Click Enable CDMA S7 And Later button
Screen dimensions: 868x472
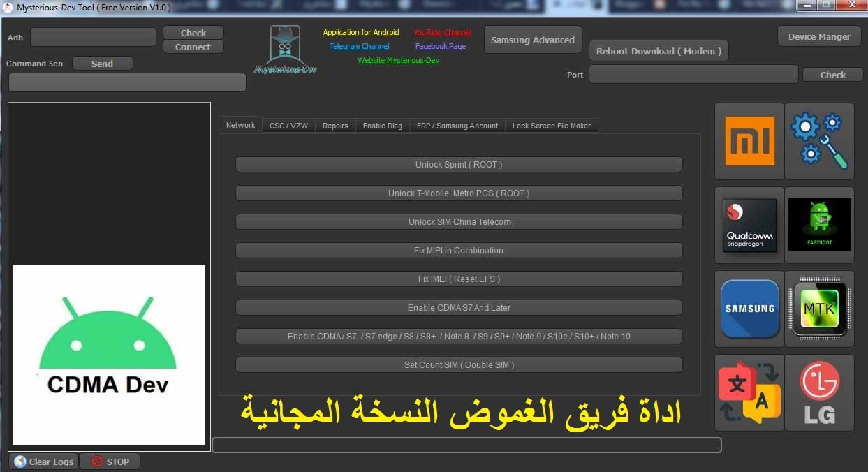coord(459,308)
